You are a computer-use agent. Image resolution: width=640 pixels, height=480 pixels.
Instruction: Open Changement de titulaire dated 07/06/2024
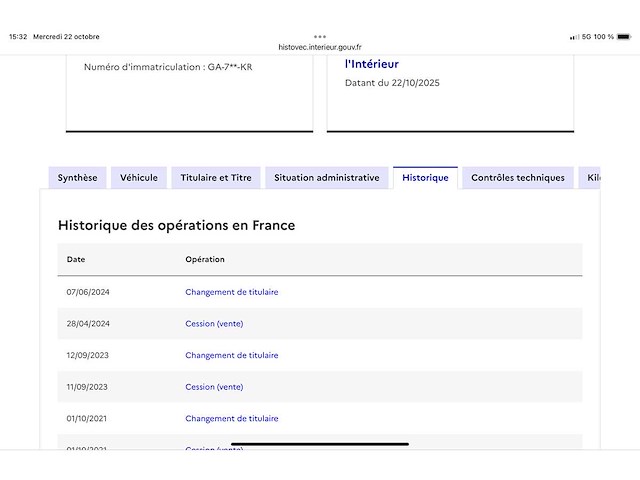[231, 292]
